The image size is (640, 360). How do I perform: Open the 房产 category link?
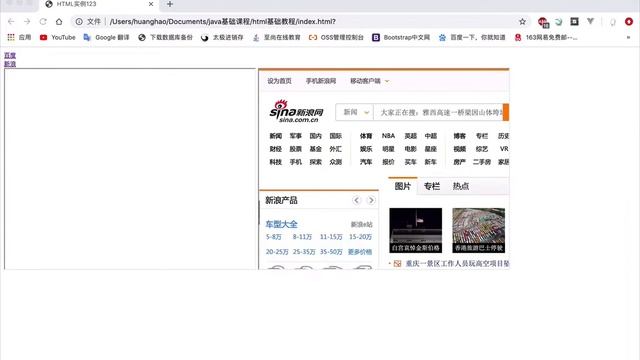point(460,162)
